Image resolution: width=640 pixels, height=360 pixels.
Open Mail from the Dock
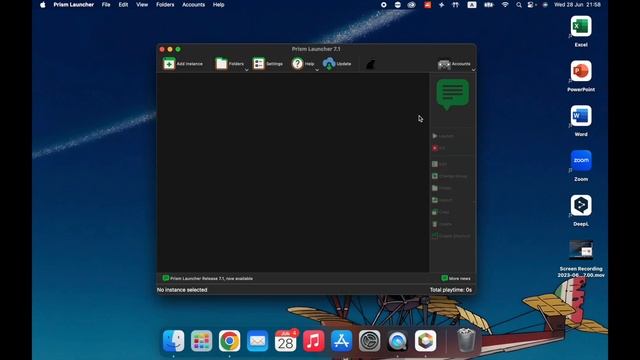point(257,341)
